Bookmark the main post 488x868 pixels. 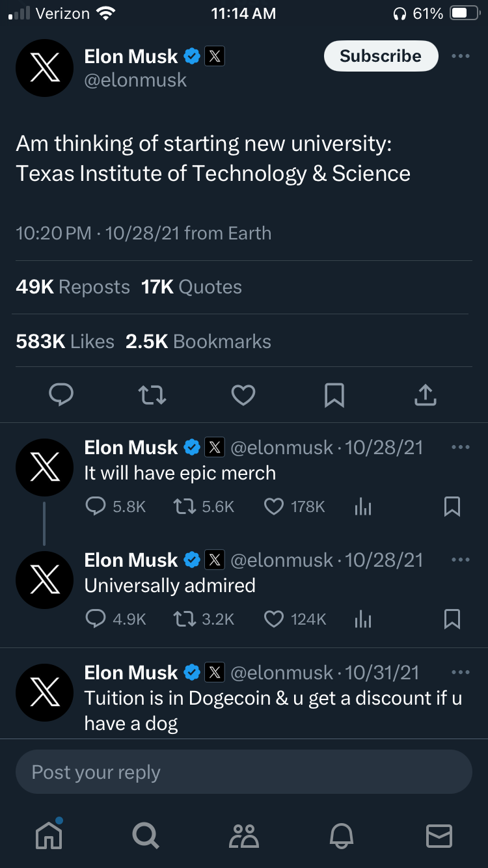(334, 394)
